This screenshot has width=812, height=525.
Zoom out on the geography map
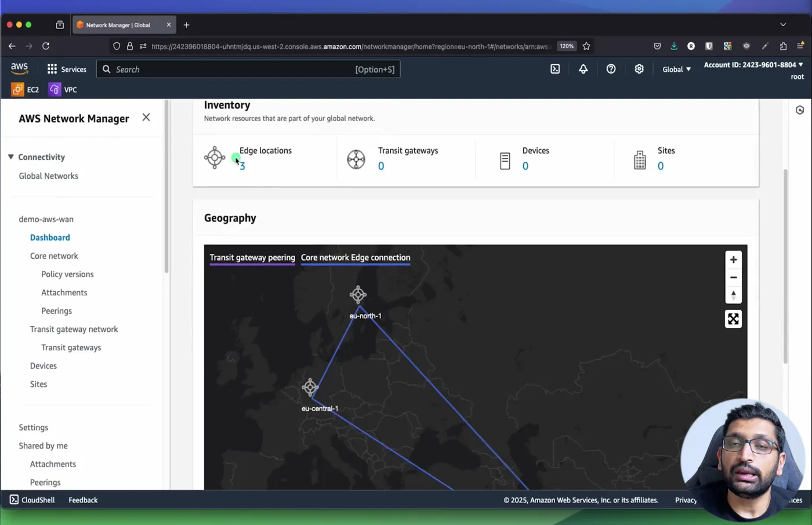pos(733,277)
